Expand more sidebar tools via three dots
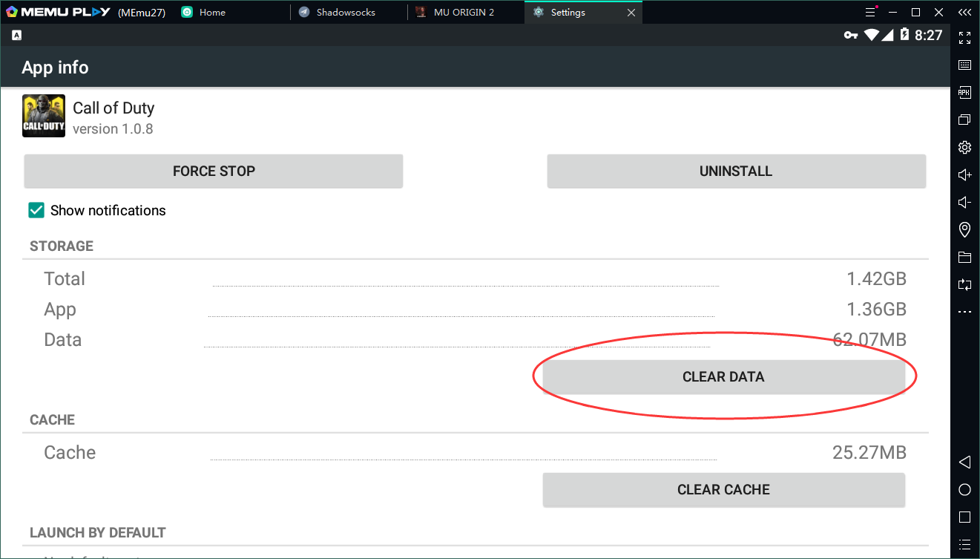 (964, 313)
